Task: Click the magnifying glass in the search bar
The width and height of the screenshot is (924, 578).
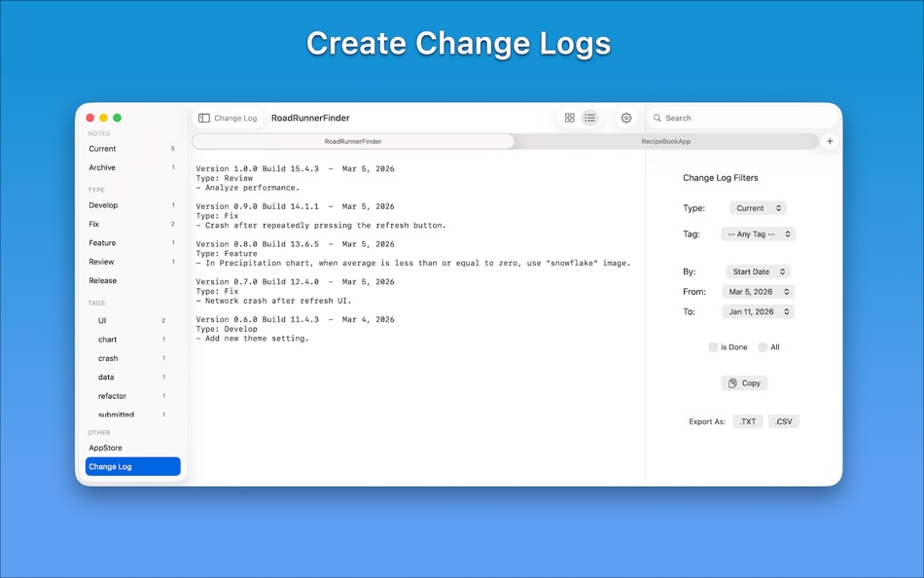Action: [x=658, y=118]
